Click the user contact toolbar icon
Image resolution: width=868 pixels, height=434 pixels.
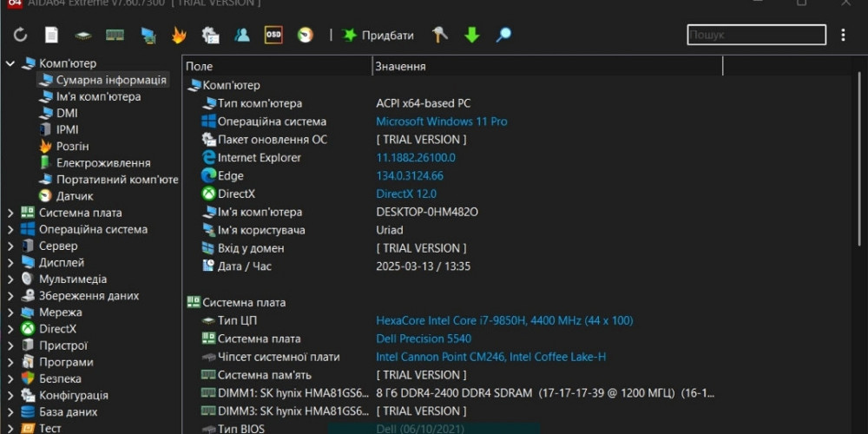point(242,35)
